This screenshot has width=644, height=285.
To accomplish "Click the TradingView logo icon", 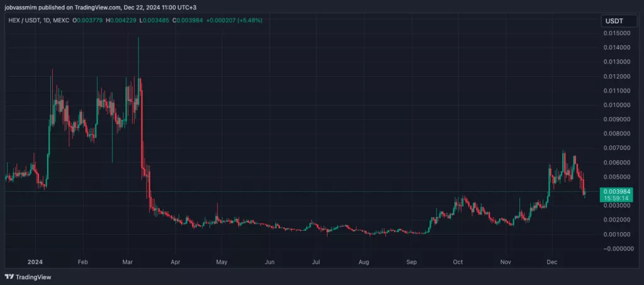I will coord(9,277).
